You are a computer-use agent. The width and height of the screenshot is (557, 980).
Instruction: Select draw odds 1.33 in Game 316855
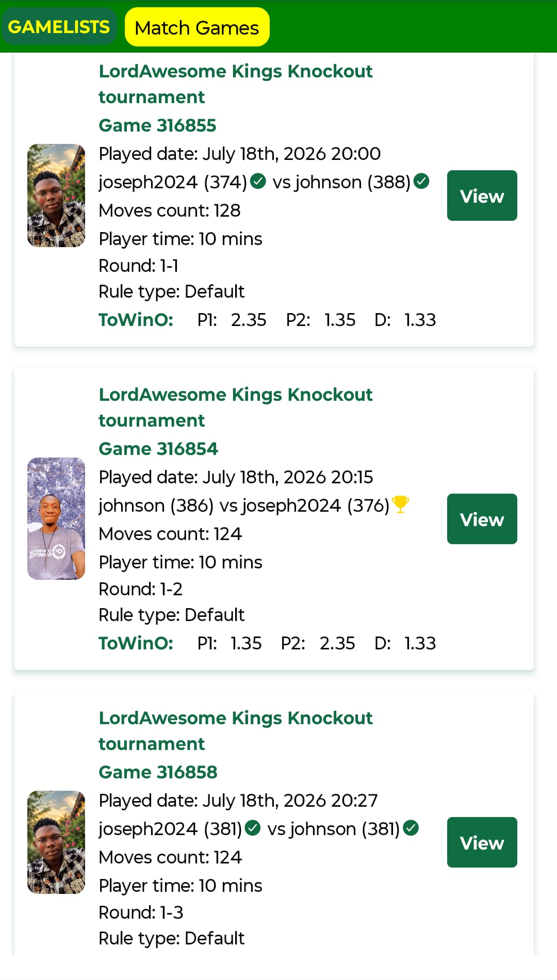pyautogui.click(x=420, y=320)
